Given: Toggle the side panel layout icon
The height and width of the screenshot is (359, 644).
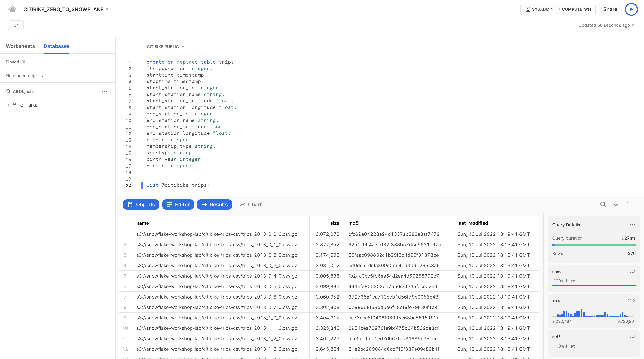Looking at the screenshot, I should 629,205.
